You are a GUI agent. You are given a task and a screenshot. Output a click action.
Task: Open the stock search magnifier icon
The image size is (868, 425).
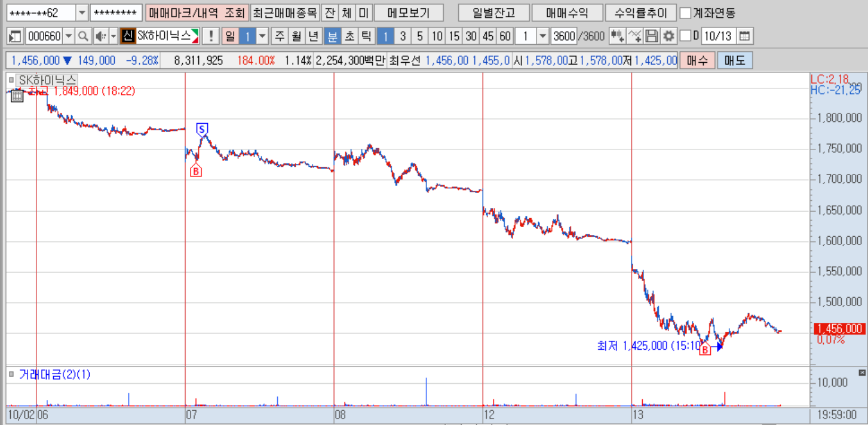pyautogui.click(x=84, y=36)
